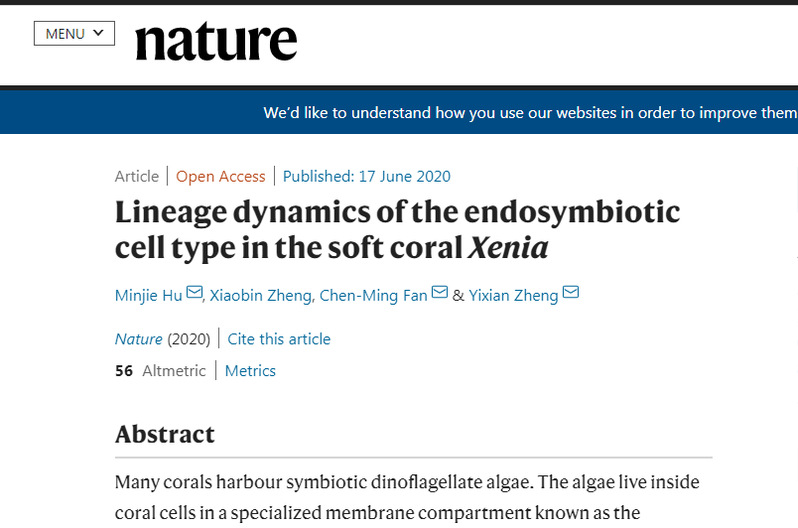Click Minjie Hu's email envelope icon
The image size is (798, 528).
(x=194, y=293)
